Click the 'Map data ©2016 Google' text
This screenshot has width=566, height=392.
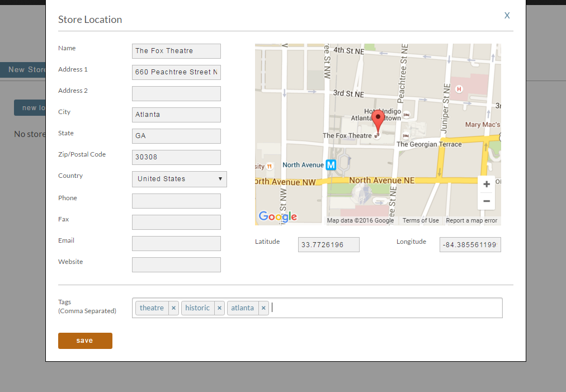click(x=360, y=220)
